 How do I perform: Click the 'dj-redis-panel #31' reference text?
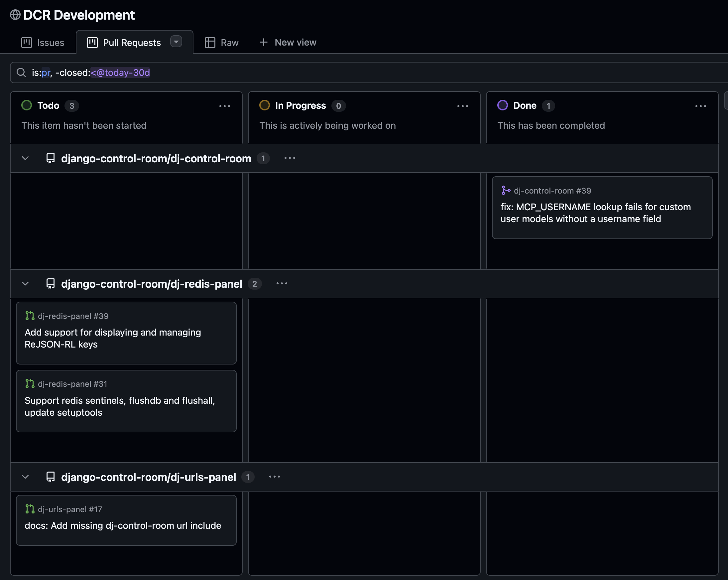72,384
